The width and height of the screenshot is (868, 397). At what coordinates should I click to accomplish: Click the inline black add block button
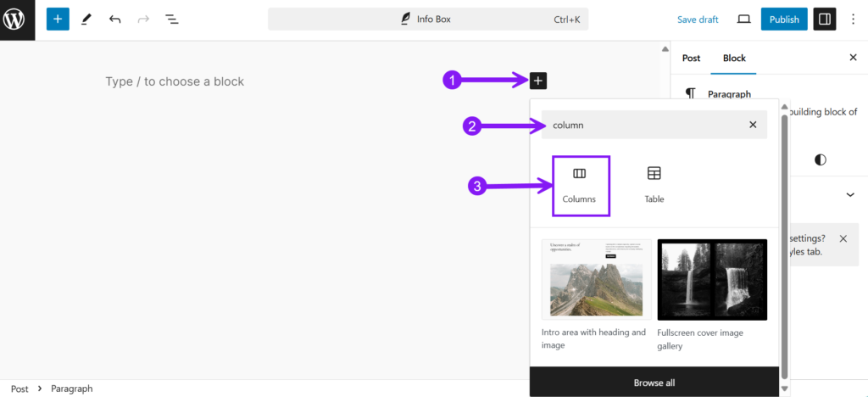coord(538,81)
